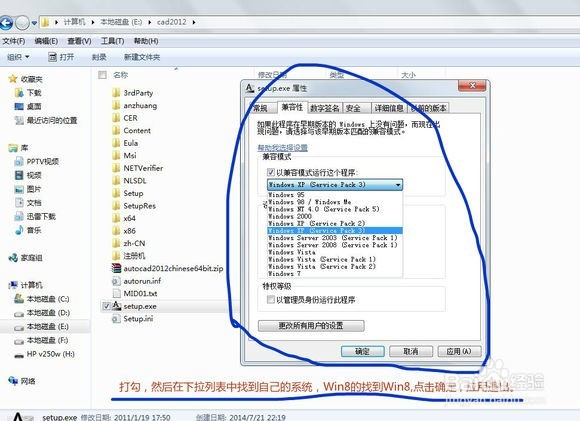Open the recent locations dropdown arrow
This screenshot has height=421, width=580.
point(34,23)
